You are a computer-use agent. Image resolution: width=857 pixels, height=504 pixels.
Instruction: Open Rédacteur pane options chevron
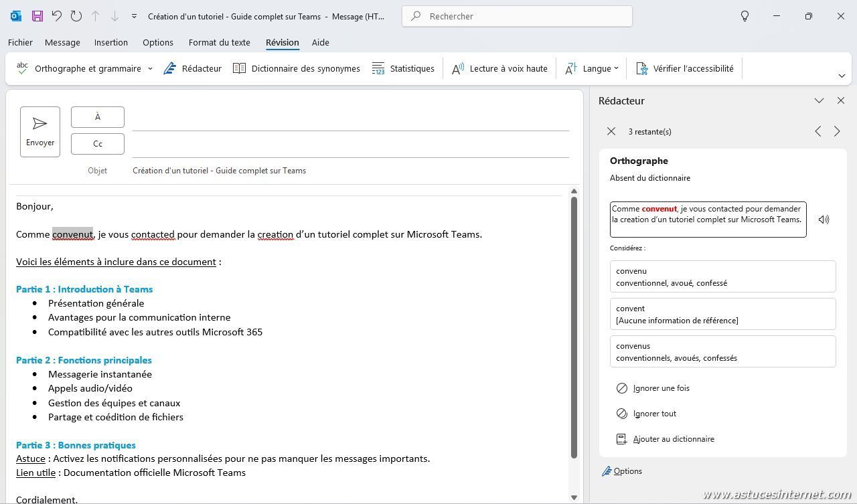(819, 100)
